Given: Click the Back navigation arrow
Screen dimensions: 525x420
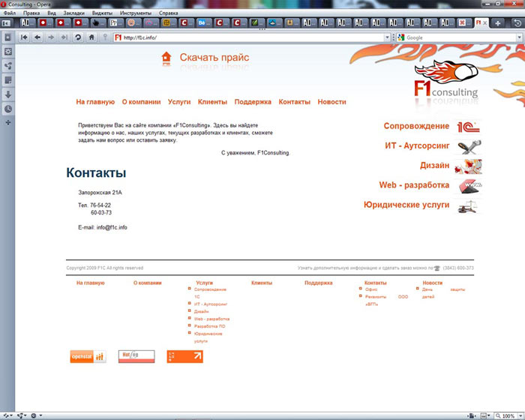Looking at the screenshot, I should click(x=37, y=37).
